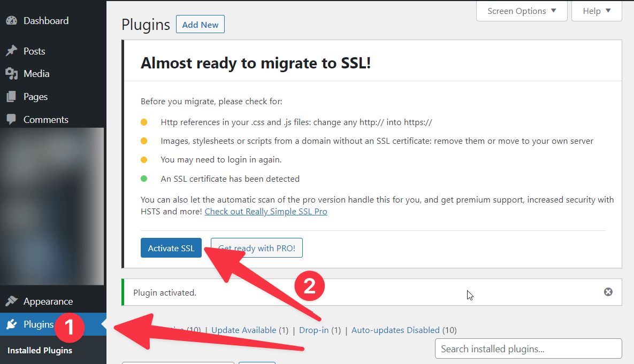Open the Pages menu item
634x364 pixels.
[x=53, y=97]
